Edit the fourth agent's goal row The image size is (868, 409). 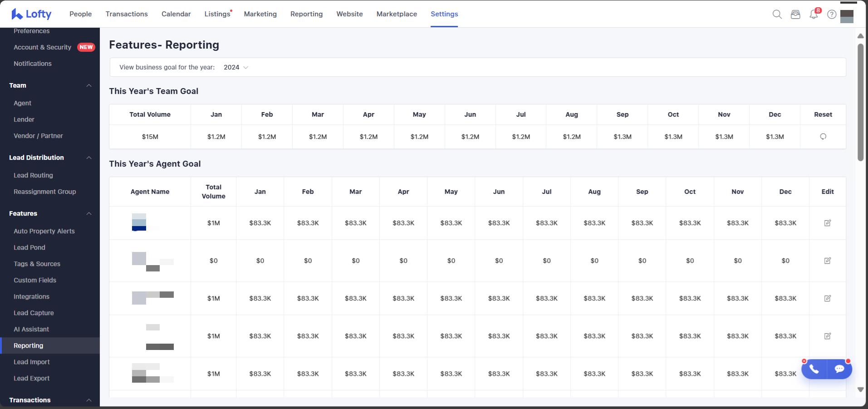(828, 336)
